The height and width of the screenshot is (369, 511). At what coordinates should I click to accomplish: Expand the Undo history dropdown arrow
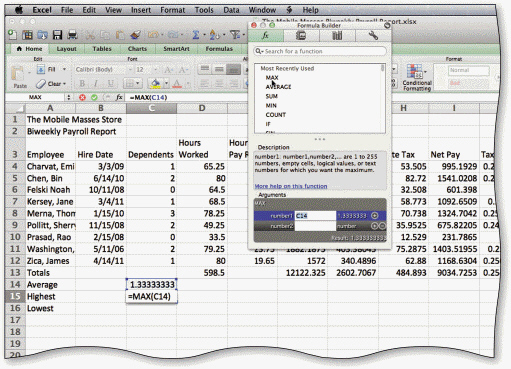pos(162,35)
